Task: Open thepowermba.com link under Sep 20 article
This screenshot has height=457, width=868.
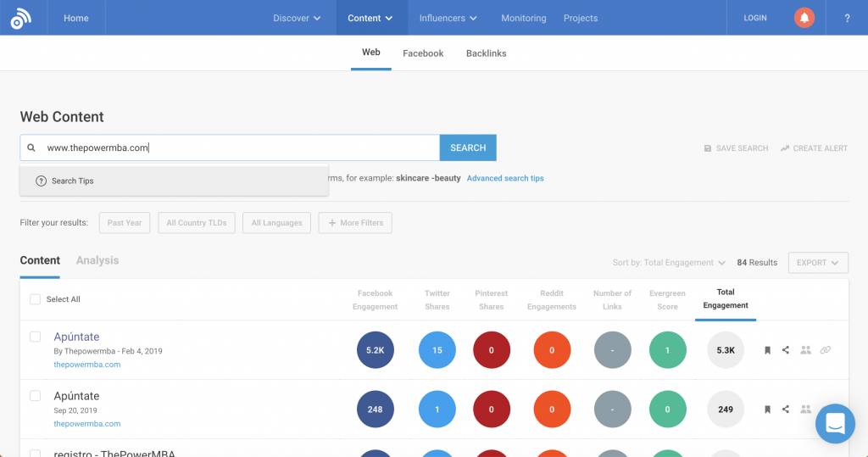Action: click(x=87, y=424)
